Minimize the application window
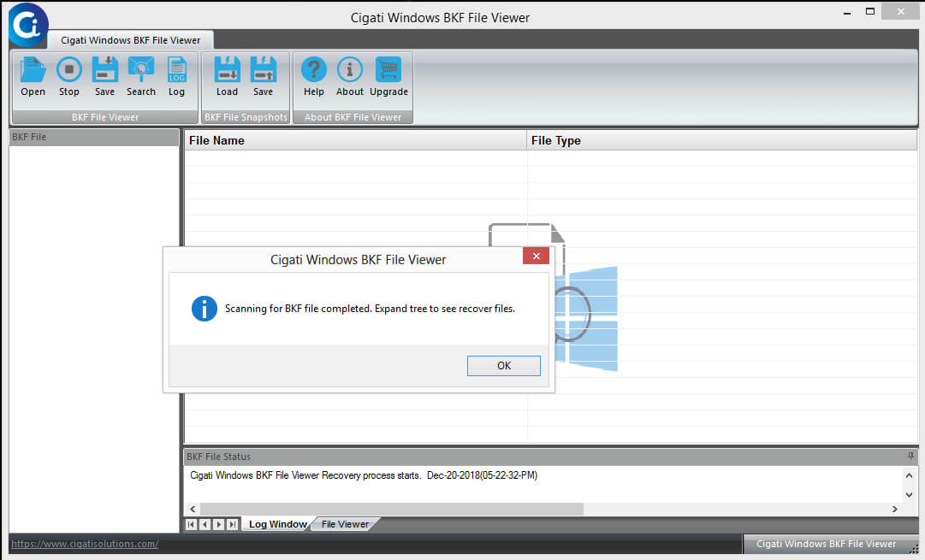 coord(847,12)
